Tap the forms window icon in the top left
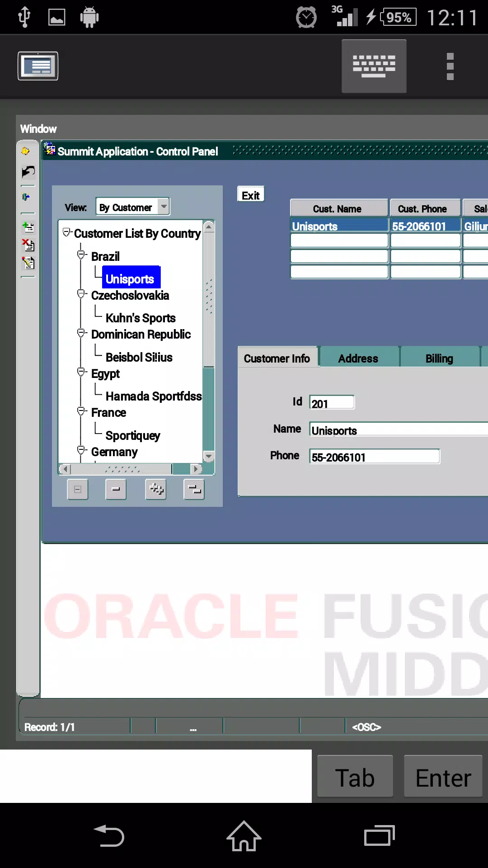 pyautogui.click(x=38, y=66)
